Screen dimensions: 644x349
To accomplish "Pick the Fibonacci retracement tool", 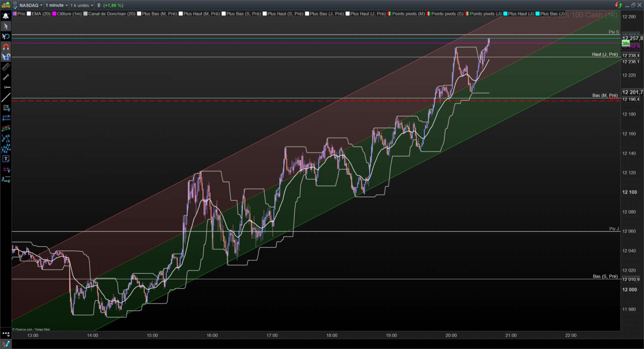I will tap(6, 108).
